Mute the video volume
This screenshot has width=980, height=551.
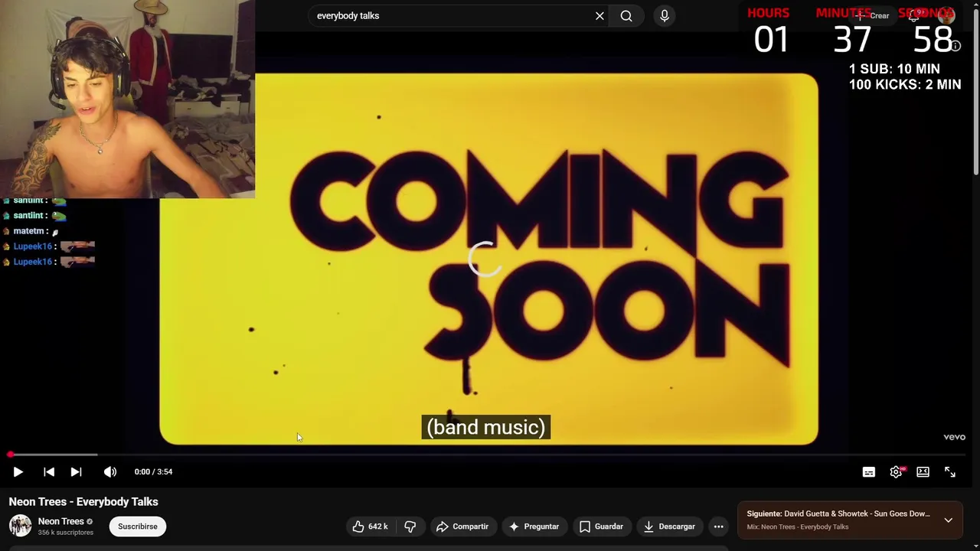(x=110, y=472)
